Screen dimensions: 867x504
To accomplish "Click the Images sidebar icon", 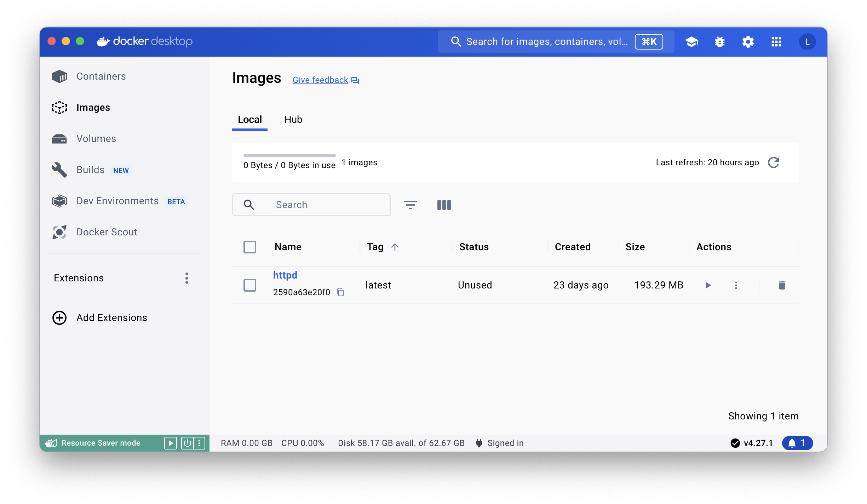I will pos(59,108).
